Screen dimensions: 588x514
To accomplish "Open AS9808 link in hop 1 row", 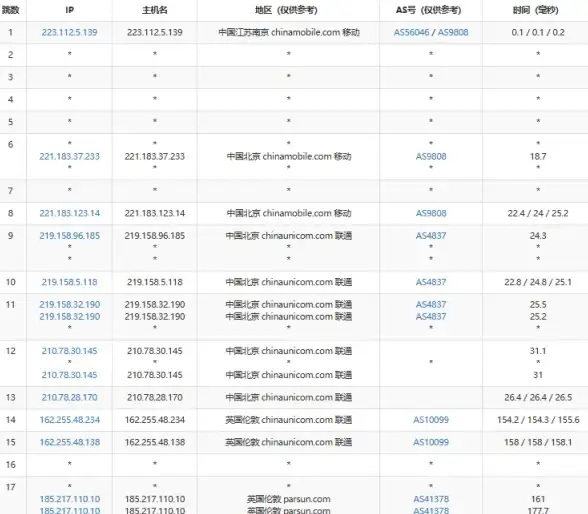I will (x=453, y=32).
